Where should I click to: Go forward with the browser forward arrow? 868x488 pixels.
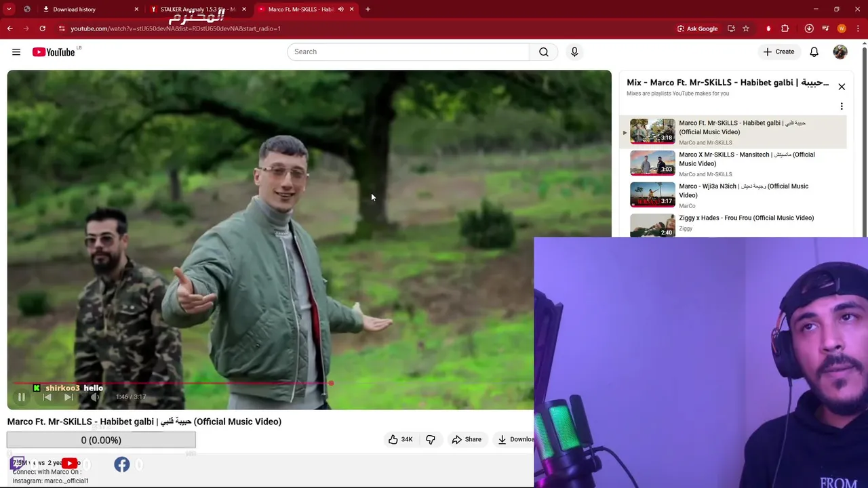point(26,28)
